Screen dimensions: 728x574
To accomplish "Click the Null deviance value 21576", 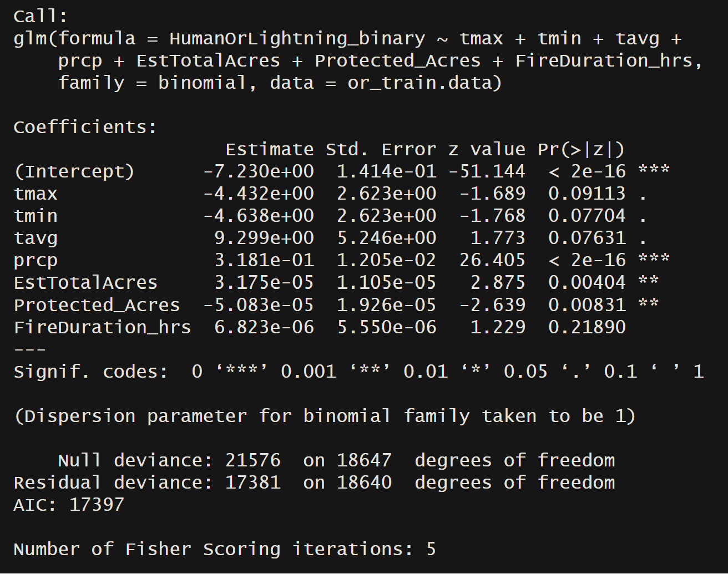I will click(x=252, y=460).
